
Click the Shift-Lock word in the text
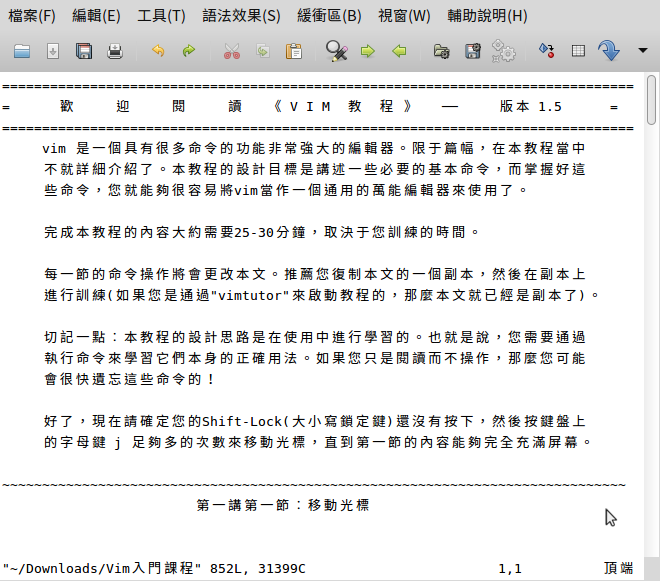242,421
